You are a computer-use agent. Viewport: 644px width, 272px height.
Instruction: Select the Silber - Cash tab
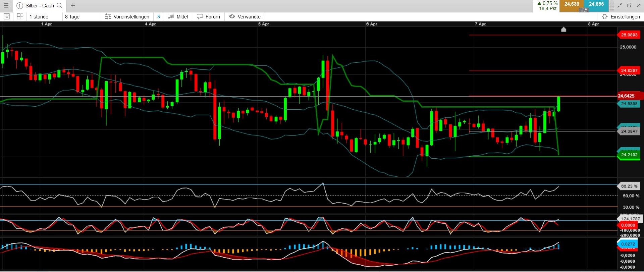[x=40, y=6]
